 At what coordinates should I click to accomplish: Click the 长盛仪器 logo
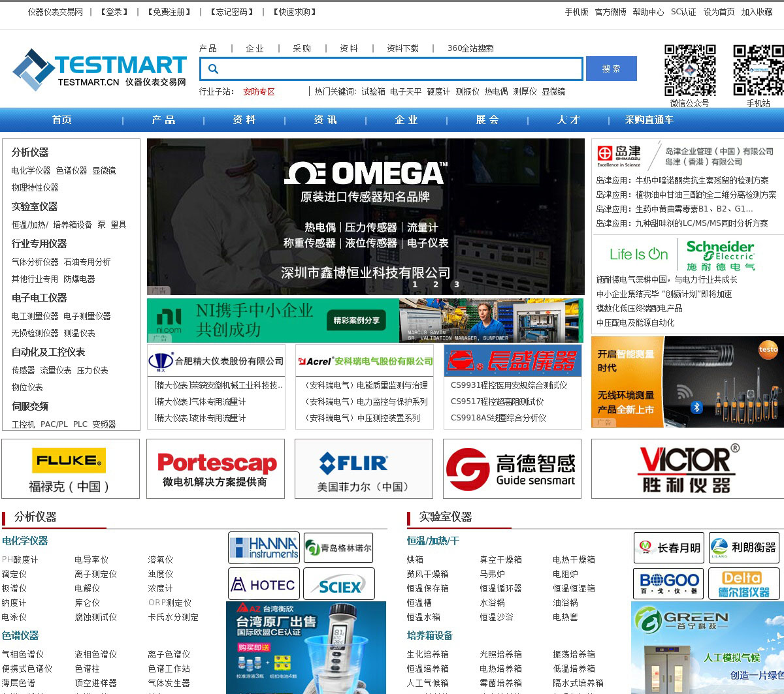pyautogui.click(x=513, y=360)
